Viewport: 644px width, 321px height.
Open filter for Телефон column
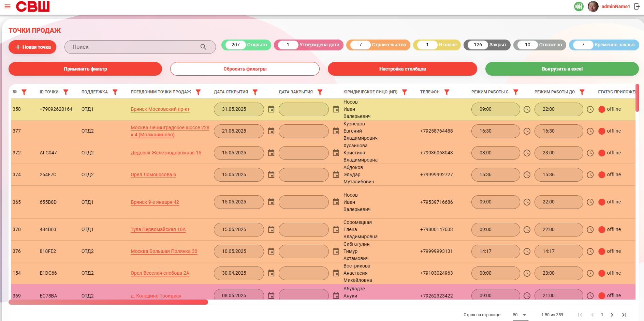point(447,92)
